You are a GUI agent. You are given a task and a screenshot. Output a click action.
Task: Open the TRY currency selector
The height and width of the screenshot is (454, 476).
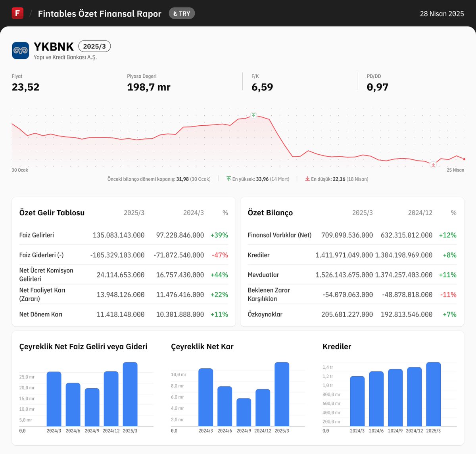(x=182, y=13)
